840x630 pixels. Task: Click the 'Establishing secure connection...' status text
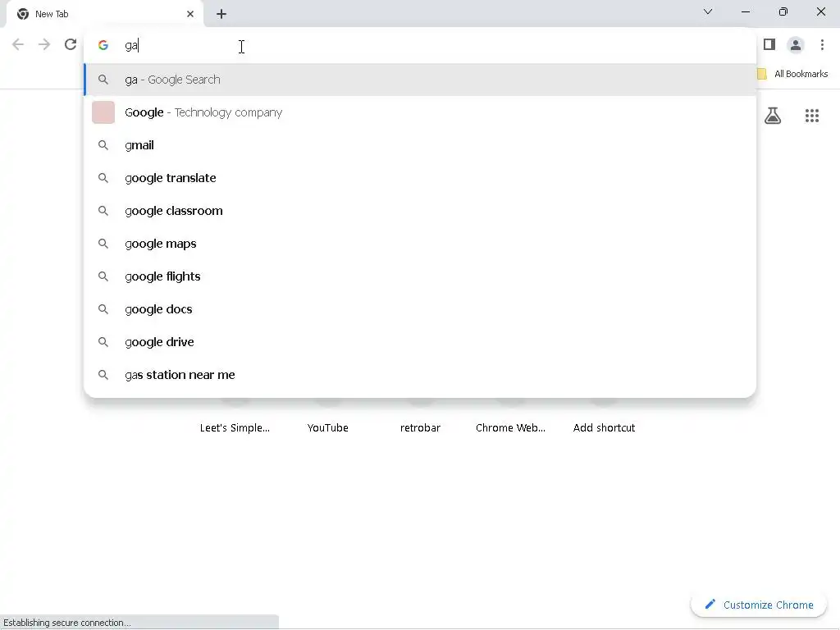[x=67, y=623]
